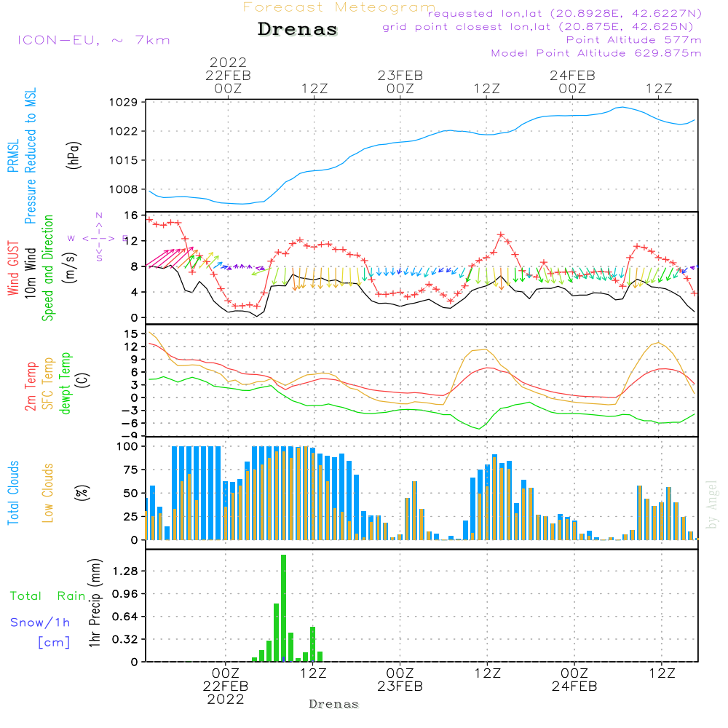Click the '(%)' cloud cover unit label

[x=82, y=493]
